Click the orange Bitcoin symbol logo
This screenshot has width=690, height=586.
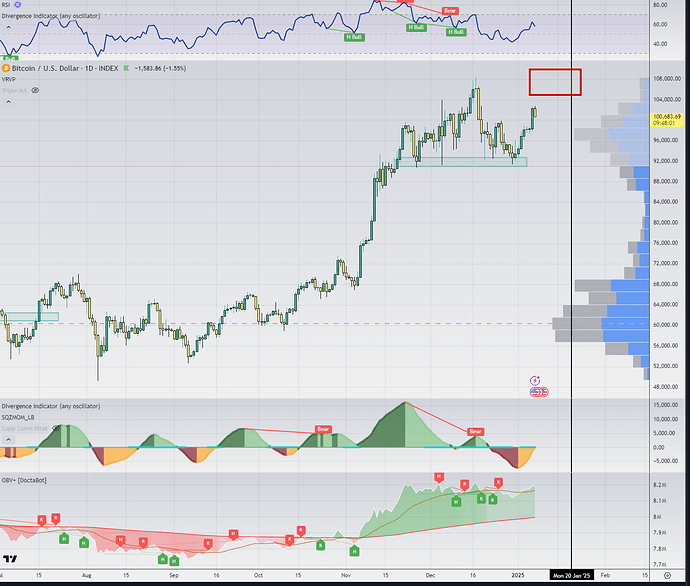tap(6, 68)
